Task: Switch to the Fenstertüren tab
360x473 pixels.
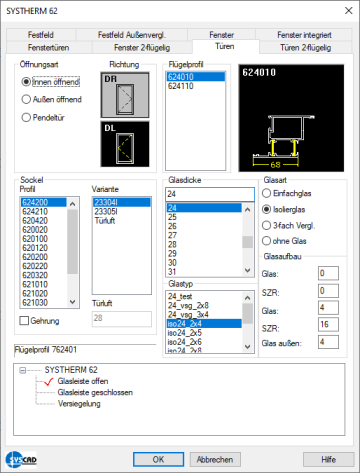Action: pyautogui.click(x=49, y=48)
